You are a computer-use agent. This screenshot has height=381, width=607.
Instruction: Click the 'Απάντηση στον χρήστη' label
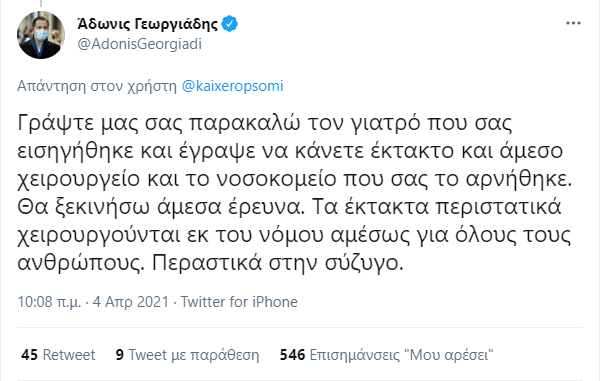coord(97,86)
